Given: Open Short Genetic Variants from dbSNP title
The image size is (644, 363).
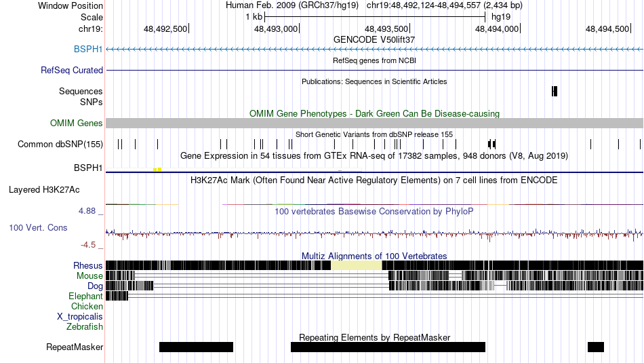Looking at the screenshot, I should [x=374, y=134].
